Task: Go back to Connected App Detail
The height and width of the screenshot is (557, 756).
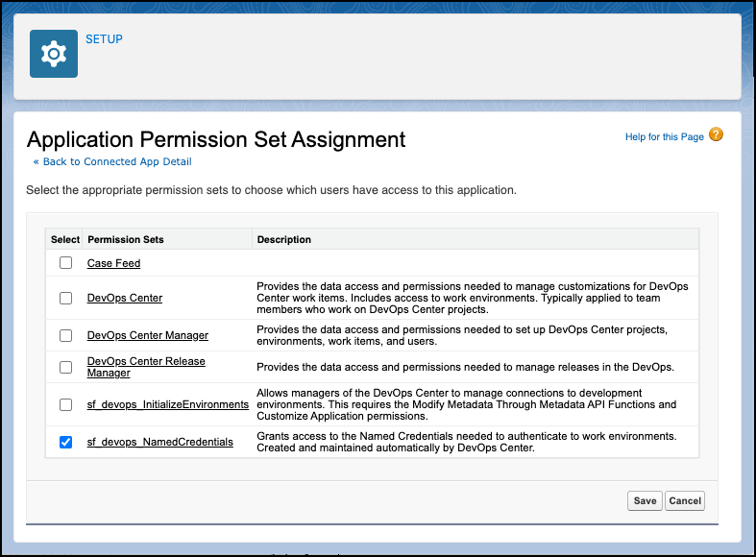Action: (112, 161)
